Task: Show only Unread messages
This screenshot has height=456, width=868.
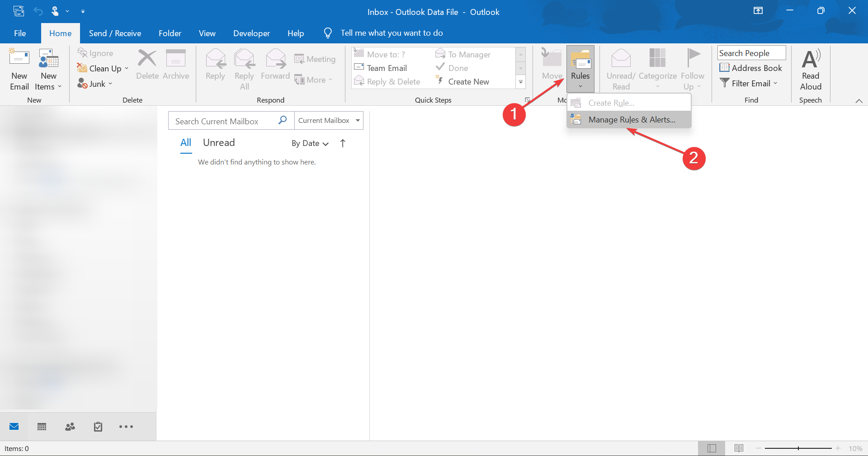Action: [x=219, y=143]
